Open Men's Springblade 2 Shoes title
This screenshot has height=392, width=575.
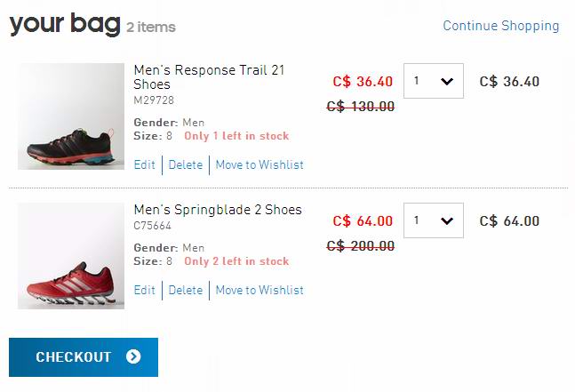click(x=218, y=210)
